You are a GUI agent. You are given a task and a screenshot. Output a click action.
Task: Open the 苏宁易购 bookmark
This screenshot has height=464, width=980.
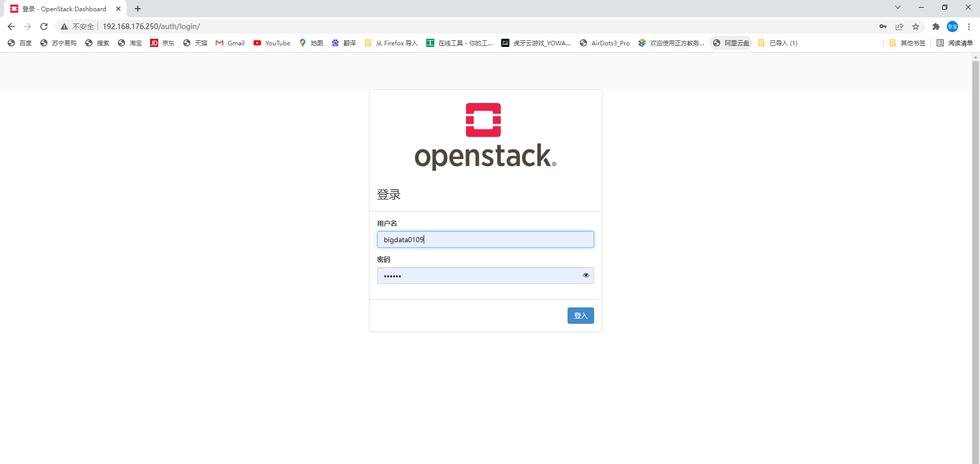point(59,43)
